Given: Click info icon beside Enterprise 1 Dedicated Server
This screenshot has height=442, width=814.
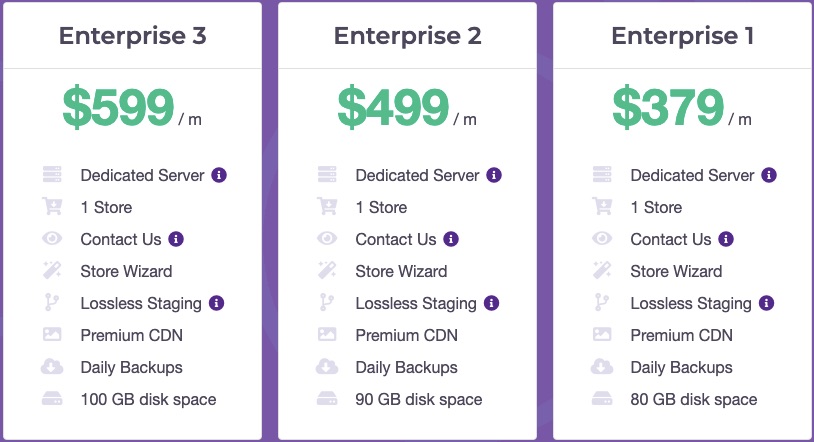Looking at the screenshot, I should pyautogui.click(x=769, y=175).
